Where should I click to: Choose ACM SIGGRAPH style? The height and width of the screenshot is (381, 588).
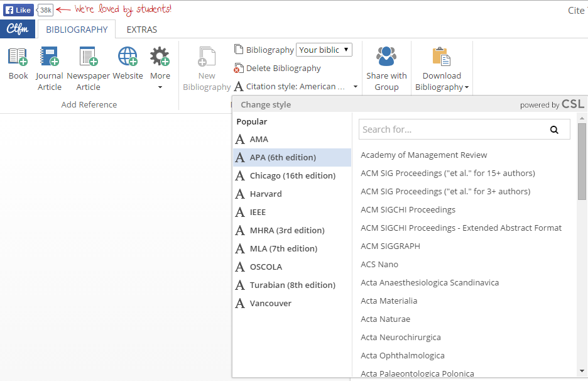(x=390, y=246)
